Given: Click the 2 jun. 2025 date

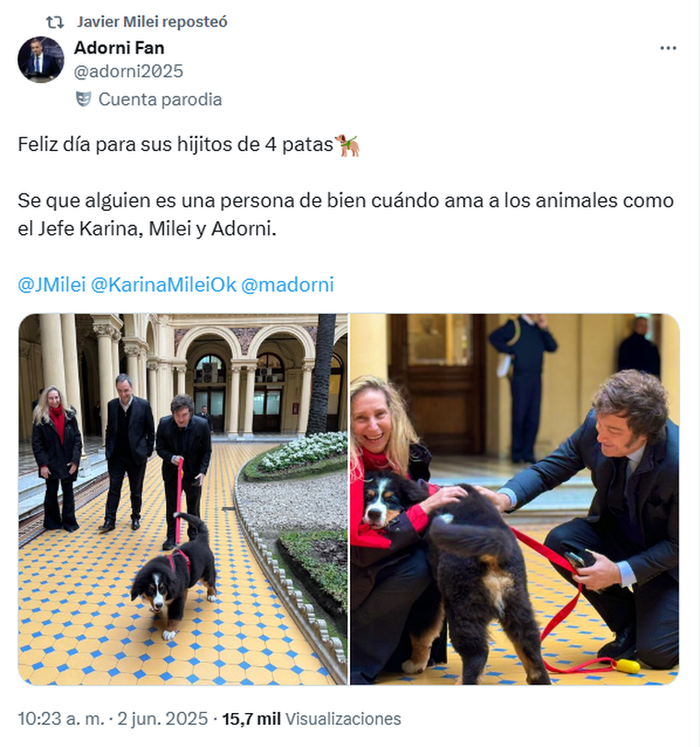Looking at the screenshot, I should (x=163, y=718).
